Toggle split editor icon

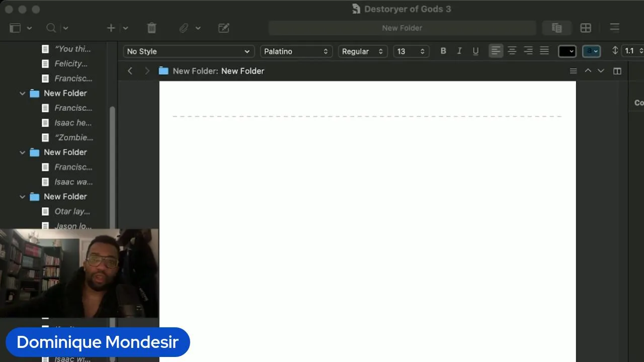(x=617, y=71)
